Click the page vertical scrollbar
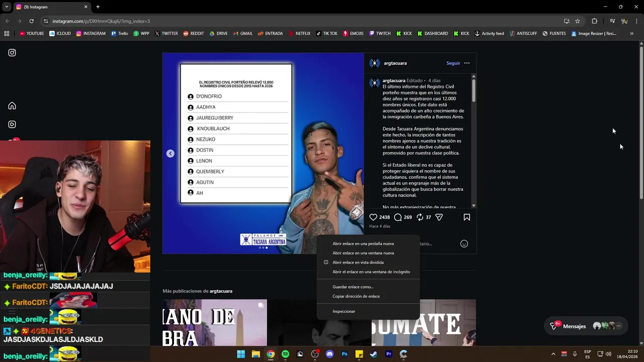 tap(641, 123)
